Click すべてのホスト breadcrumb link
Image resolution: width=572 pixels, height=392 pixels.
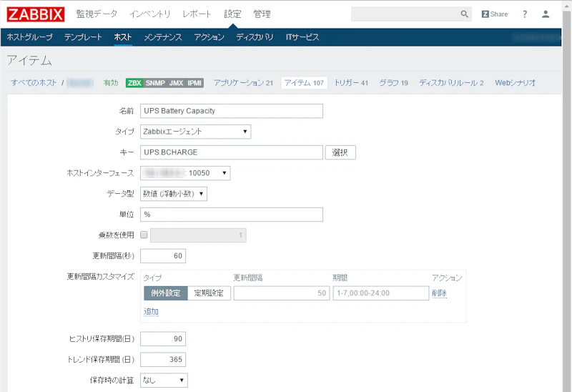point(34,83)
